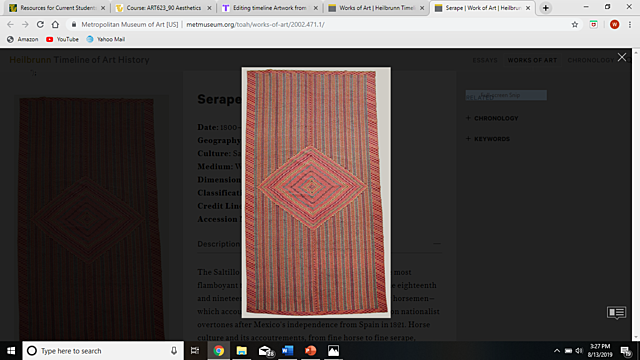Open a new browser tab
This screenshot has width=640, height=360.
[546, 8]
